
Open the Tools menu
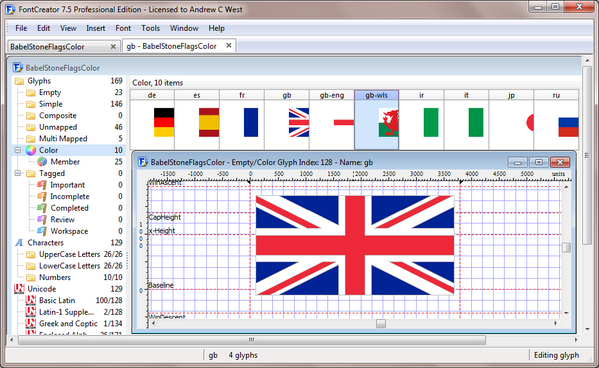[x=151, y=28]
